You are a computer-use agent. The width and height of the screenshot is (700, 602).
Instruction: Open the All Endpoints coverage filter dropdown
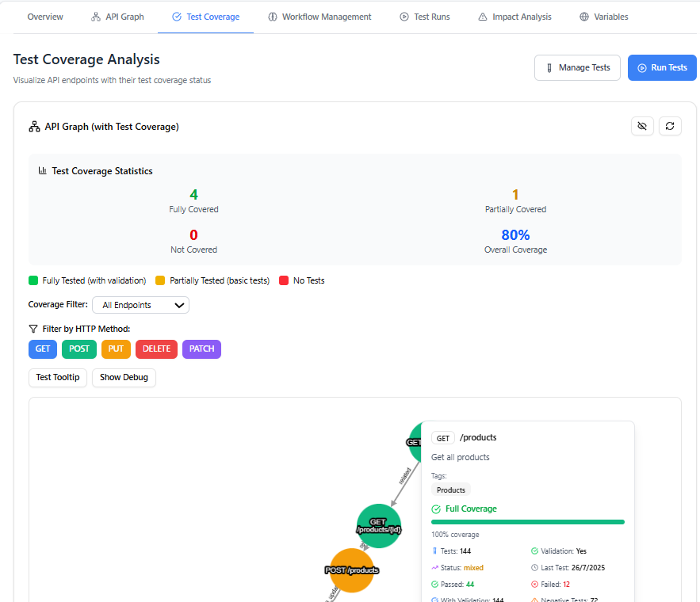pyautogui.click(x=140, y=305)
